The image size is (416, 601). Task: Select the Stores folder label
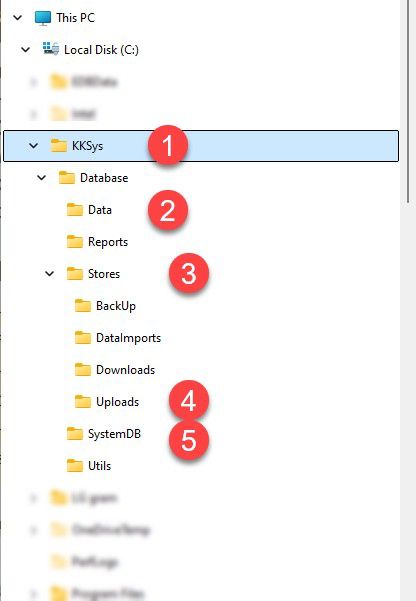[104, 274]
